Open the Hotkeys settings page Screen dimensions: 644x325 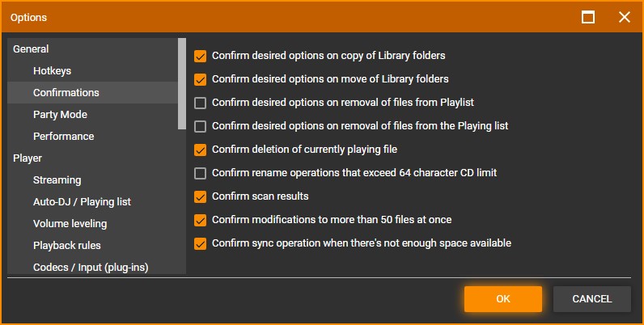pos(52,71)
